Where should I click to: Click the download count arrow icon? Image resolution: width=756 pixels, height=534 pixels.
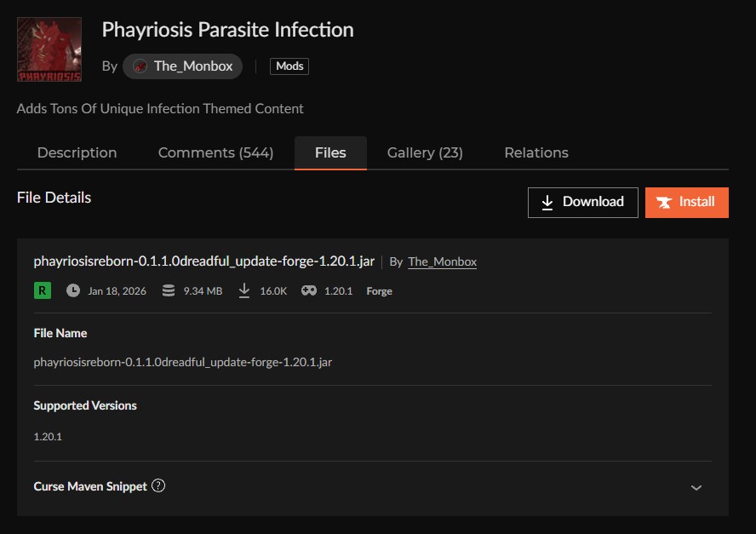click(244, 290)
